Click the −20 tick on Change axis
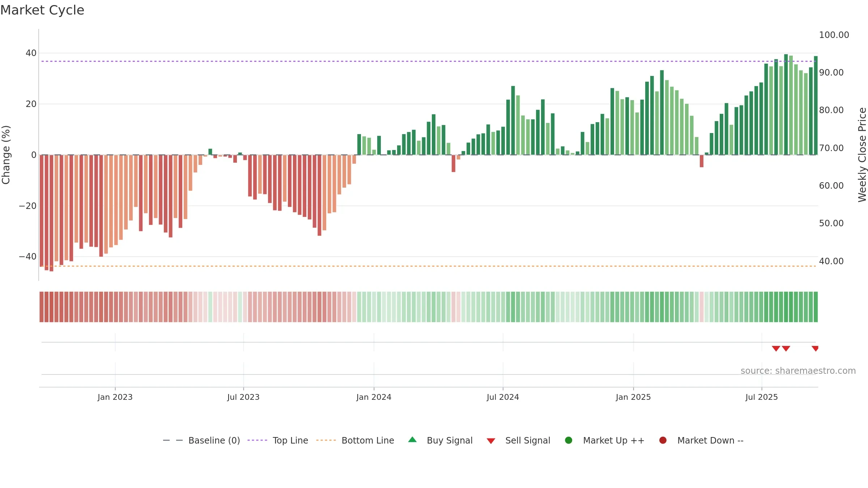Viewport: 868px width, 488px height. (28, 206)
